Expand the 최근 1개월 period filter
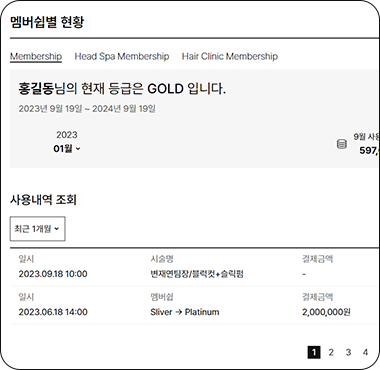 pyautogui.click(x=37, y=229)
